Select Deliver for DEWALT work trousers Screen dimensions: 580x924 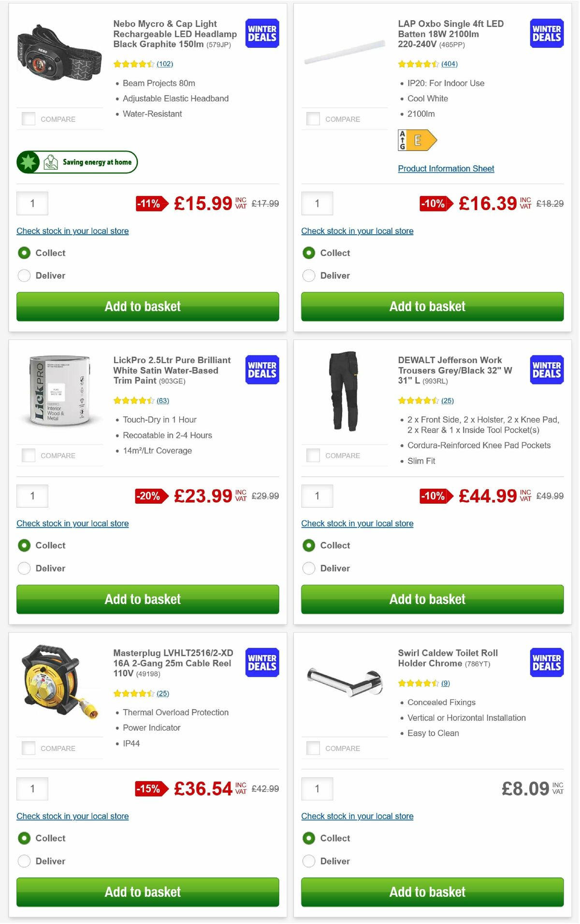point(309,568)
